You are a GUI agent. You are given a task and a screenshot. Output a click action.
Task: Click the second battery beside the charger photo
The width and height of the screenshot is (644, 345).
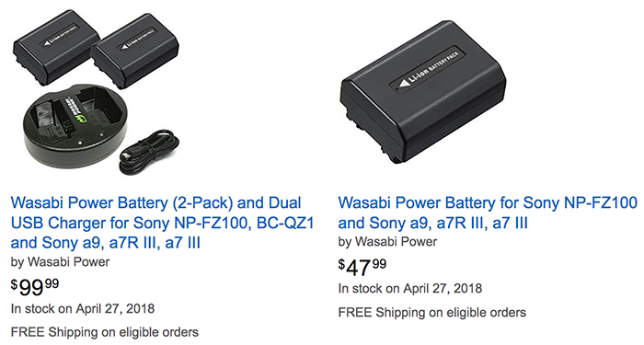pyautogui.click(x=134, y=52)
